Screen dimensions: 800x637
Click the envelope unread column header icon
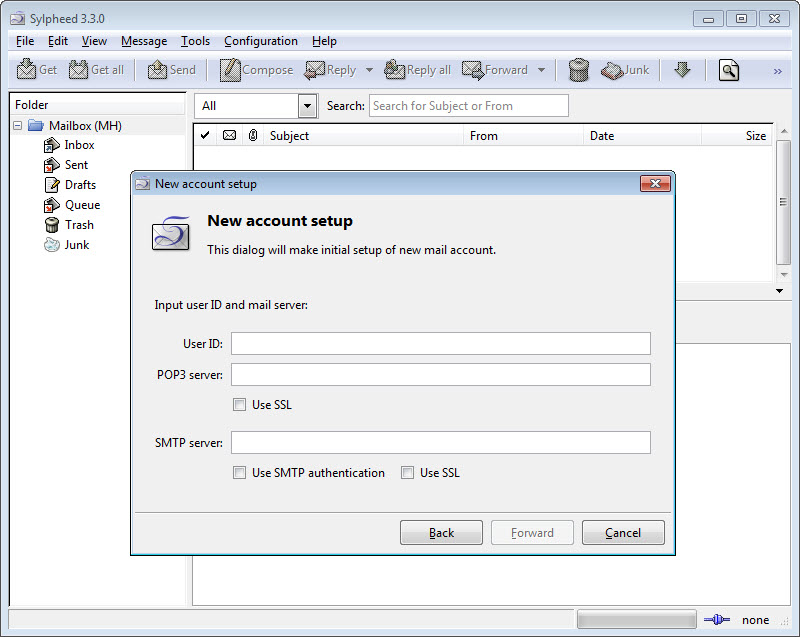[x=230, y=135]
